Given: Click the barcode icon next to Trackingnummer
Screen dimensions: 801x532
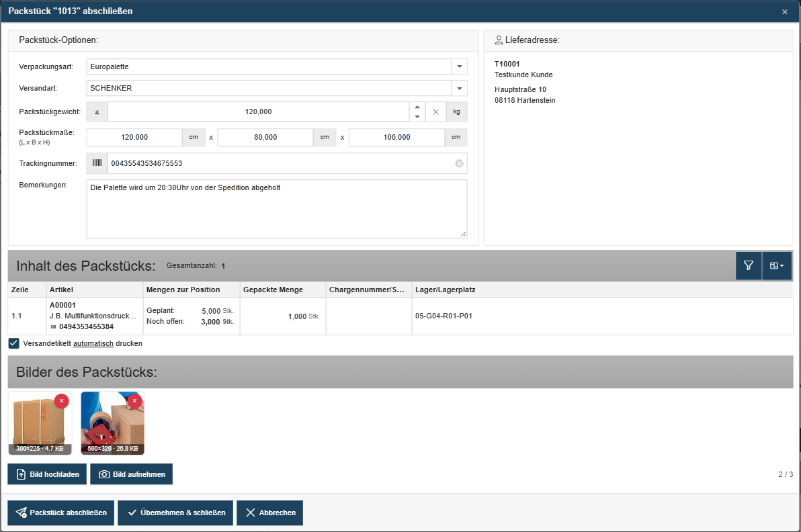Looking at the screenshot, I should coord(97,163).
